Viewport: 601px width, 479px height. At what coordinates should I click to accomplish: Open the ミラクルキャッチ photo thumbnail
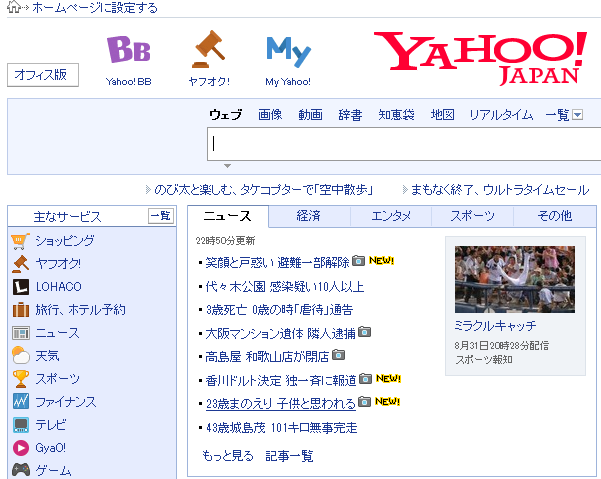click(x=515, y=279)
